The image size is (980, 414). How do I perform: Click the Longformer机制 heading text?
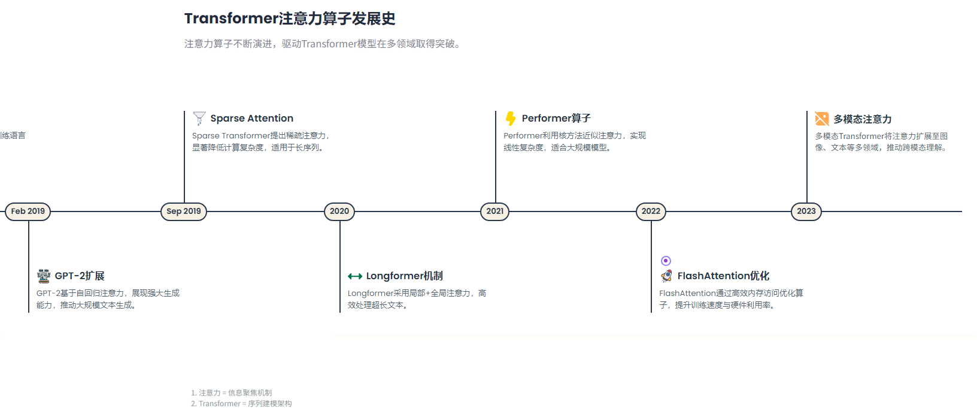pyautogui.click(x=404, y=276)
